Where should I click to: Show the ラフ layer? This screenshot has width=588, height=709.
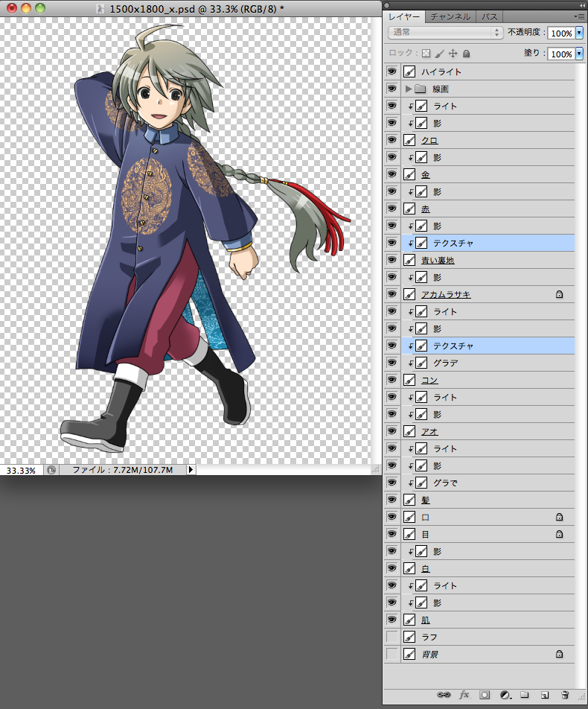click(392, 637)
